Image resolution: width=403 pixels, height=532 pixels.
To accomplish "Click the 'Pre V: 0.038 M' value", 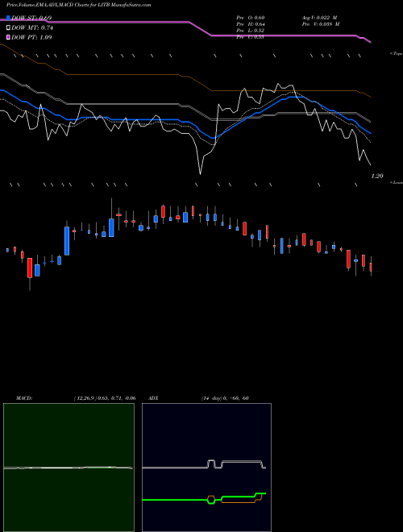I will (322, 24).
